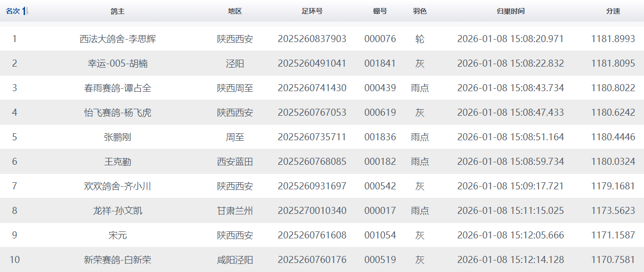Select owner 宋元 in row 9
The image size is (644, 272).
[x=118, y=235]
